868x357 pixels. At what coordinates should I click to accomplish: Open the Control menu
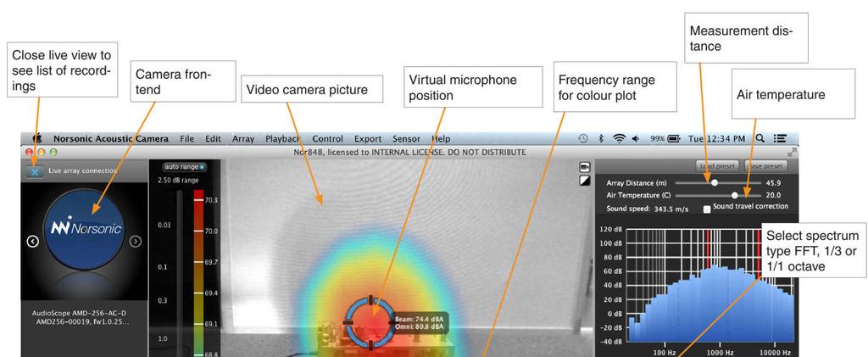(328, 139)
